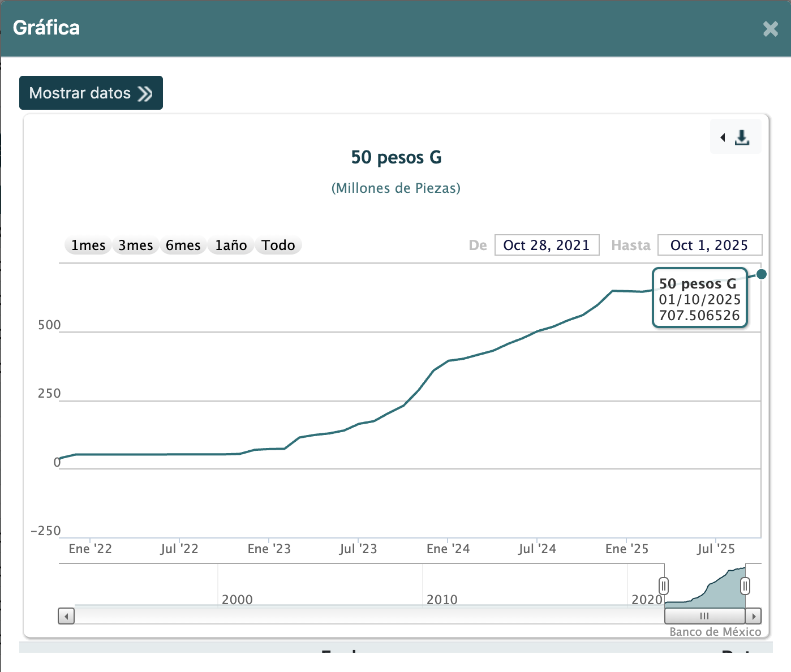The image size is (791, 672).
Task: Click the left navigator range handle
Action: 664,586
